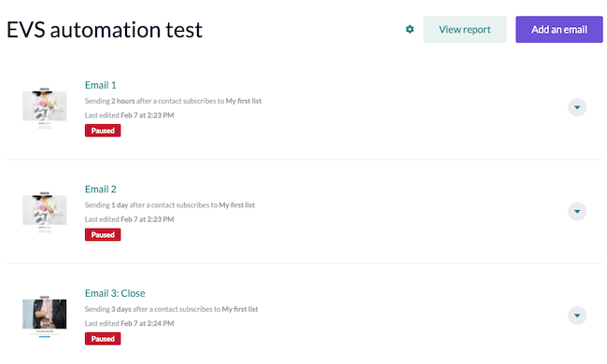Click My first list in Email 2 description
This screenshot has height=364, width=607.
[x=237, y=205]
